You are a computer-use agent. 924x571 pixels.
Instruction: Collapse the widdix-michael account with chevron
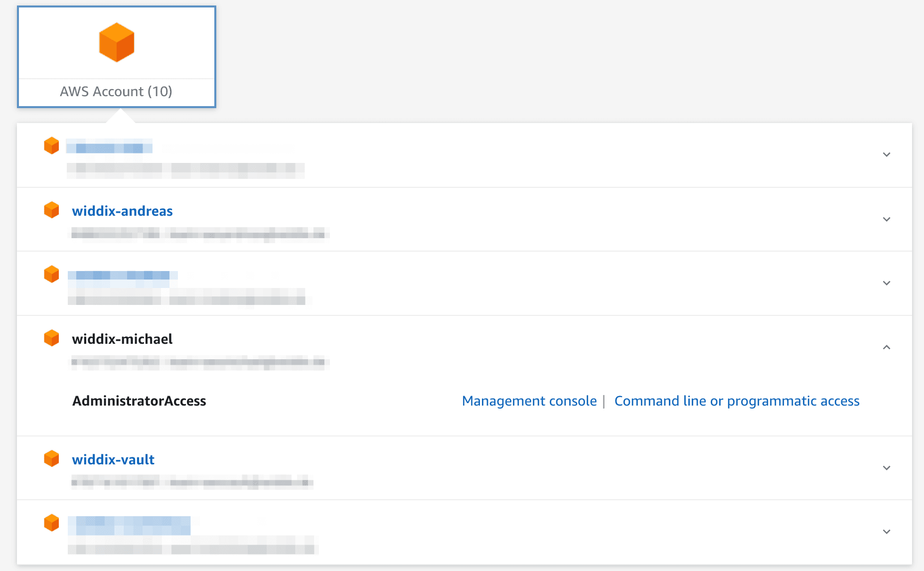886,347
